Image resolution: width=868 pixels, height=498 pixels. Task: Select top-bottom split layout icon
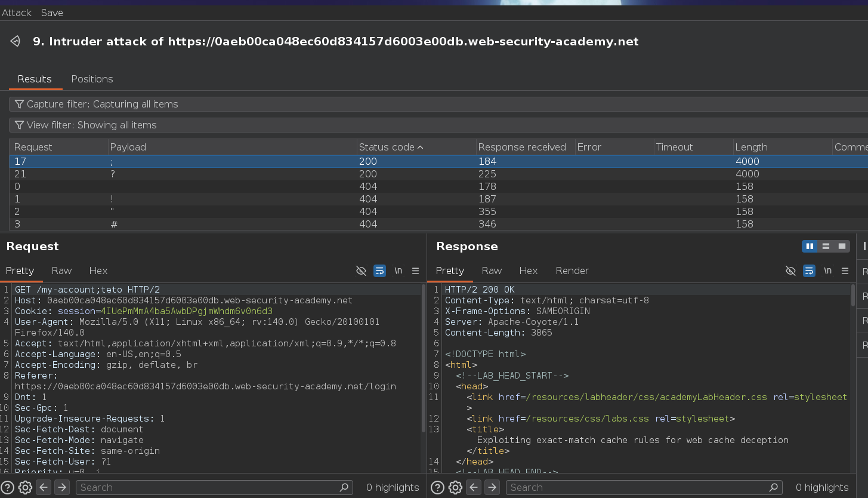click(826, 246)
